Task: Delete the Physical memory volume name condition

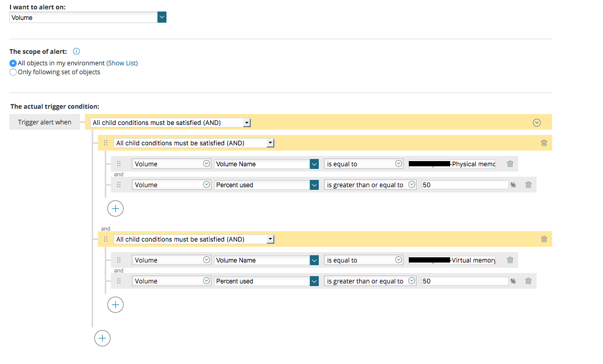Action: click(510, 164)
